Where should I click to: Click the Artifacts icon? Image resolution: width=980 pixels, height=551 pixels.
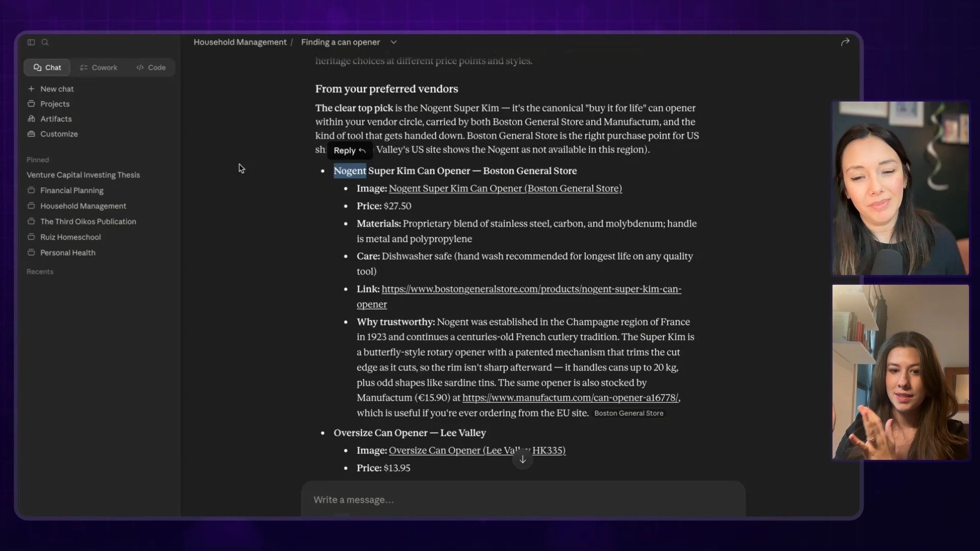coord(31,119)
